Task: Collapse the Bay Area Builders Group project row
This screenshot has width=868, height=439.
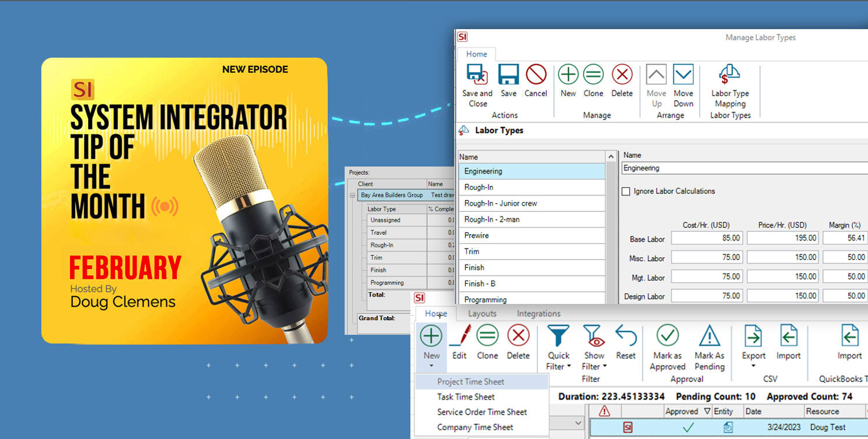Action: (x=353, y=196)
